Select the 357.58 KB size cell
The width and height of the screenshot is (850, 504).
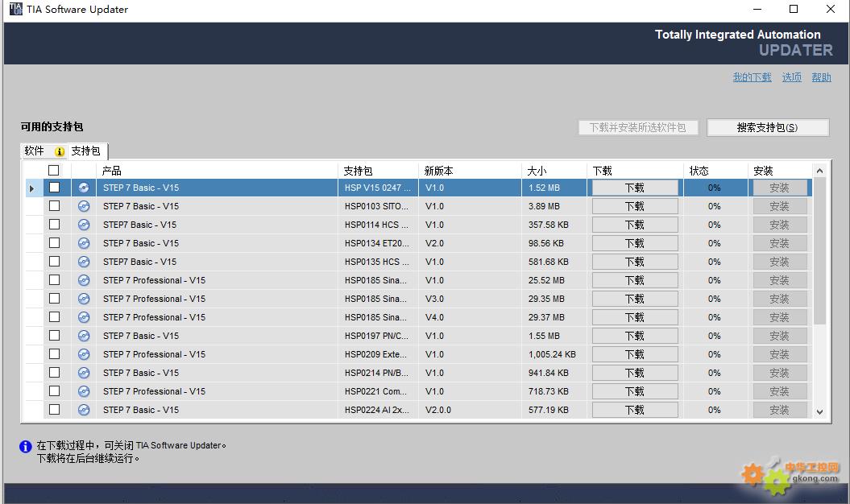pos(554,225)
